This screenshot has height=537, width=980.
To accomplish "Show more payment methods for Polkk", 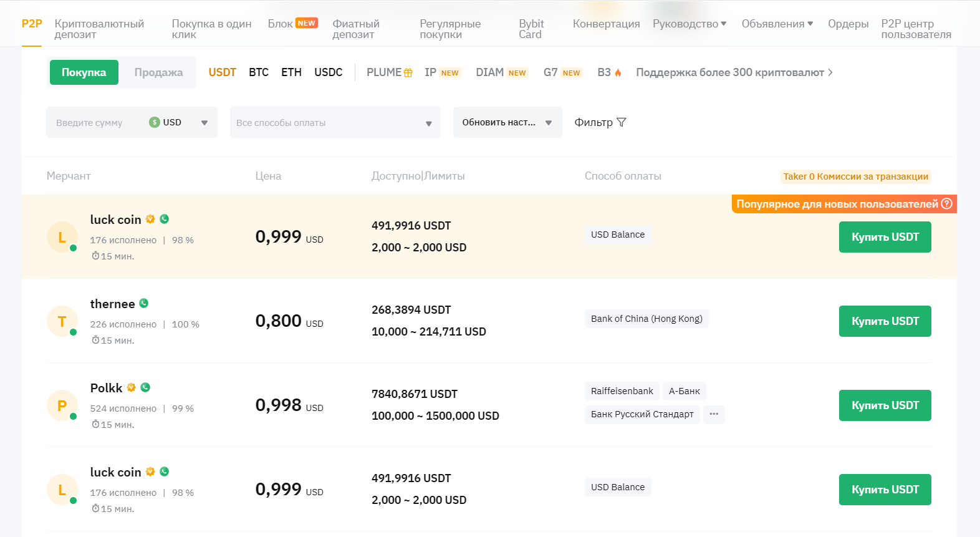I will click(x=714, y=414).
